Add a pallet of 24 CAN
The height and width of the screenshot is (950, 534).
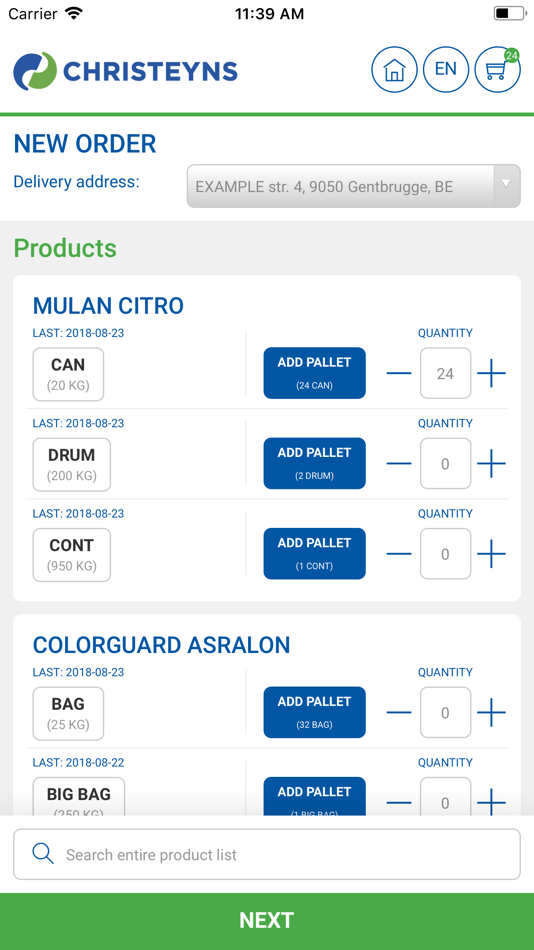[314, 373]
